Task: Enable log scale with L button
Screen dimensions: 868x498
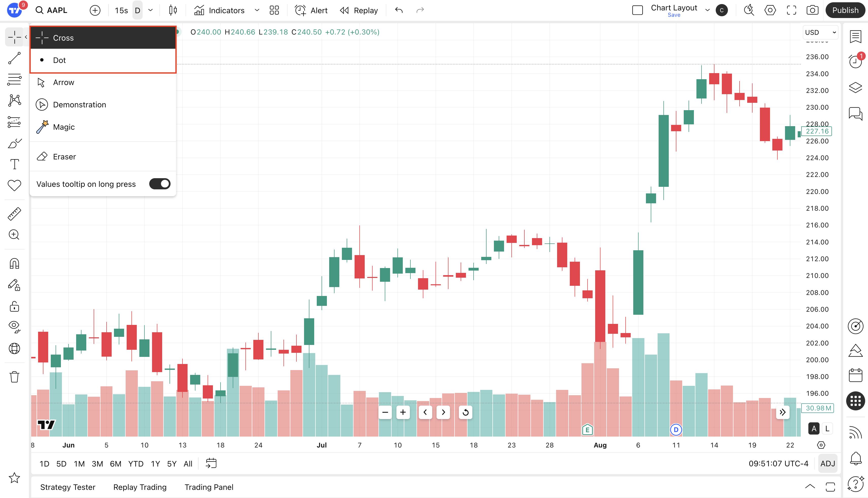Action: click(x=827, y=428)
